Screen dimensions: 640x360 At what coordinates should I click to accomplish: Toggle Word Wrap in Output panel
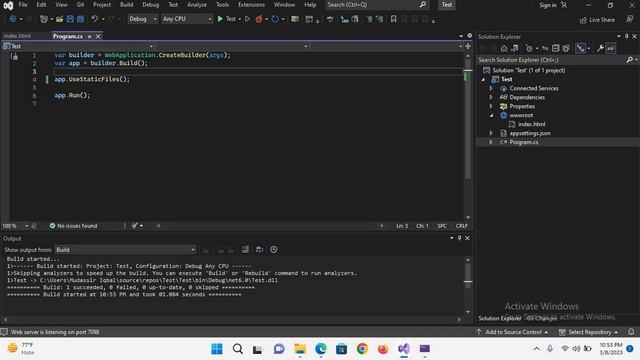259,249
